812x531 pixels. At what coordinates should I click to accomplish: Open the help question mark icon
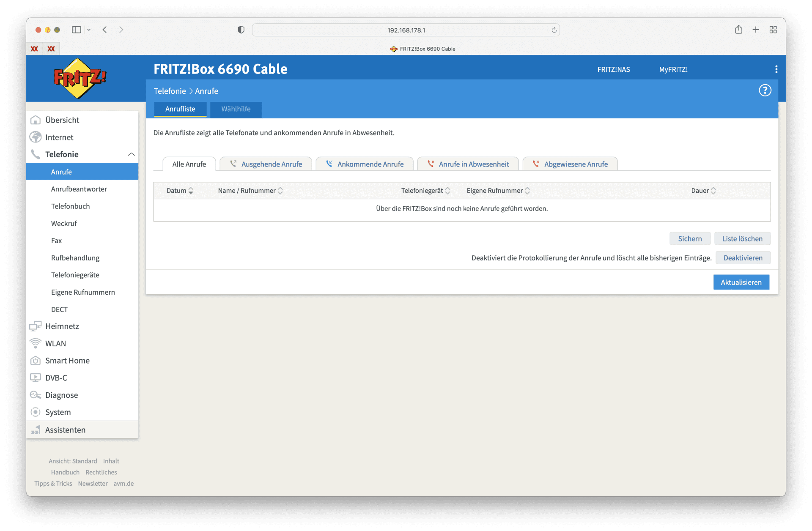765,90
